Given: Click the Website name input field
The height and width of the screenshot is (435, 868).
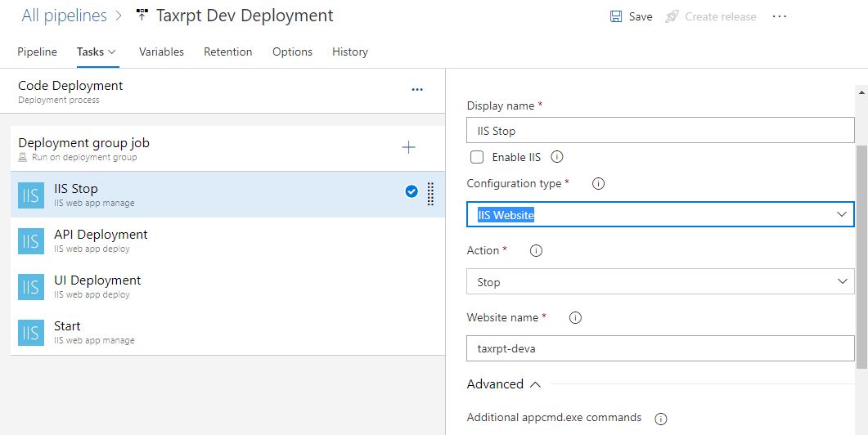Looking at the screenshot, I should coord(660,348).
